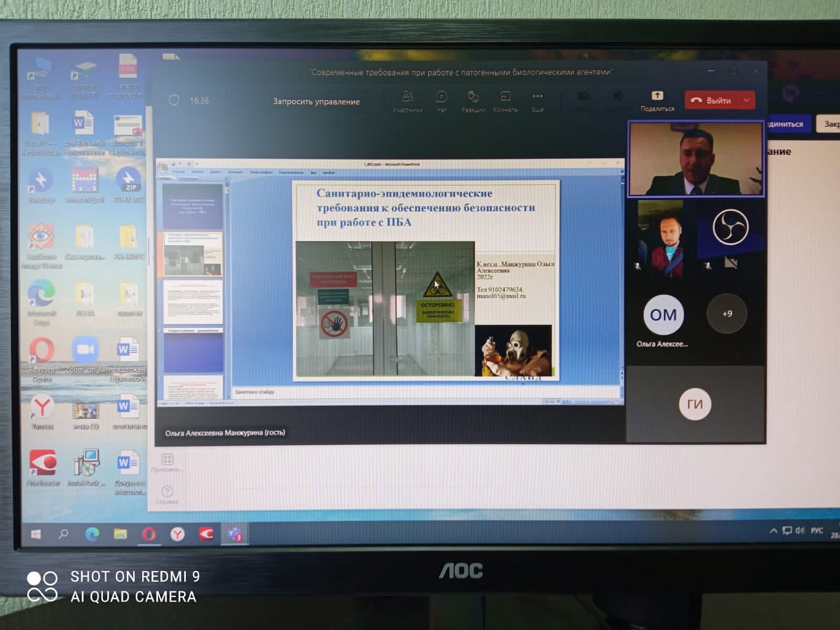Expand the arrow next to Выйти
The image size is (840, 630).
tap(747, 100)
